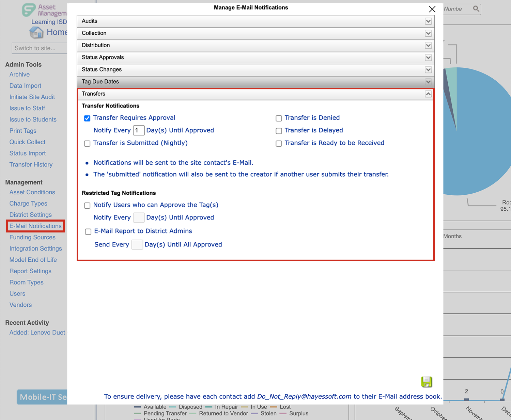The height and width of the screenshot is (420, 511).
Task: Open Integration Settings
Action: pos(36,248)
